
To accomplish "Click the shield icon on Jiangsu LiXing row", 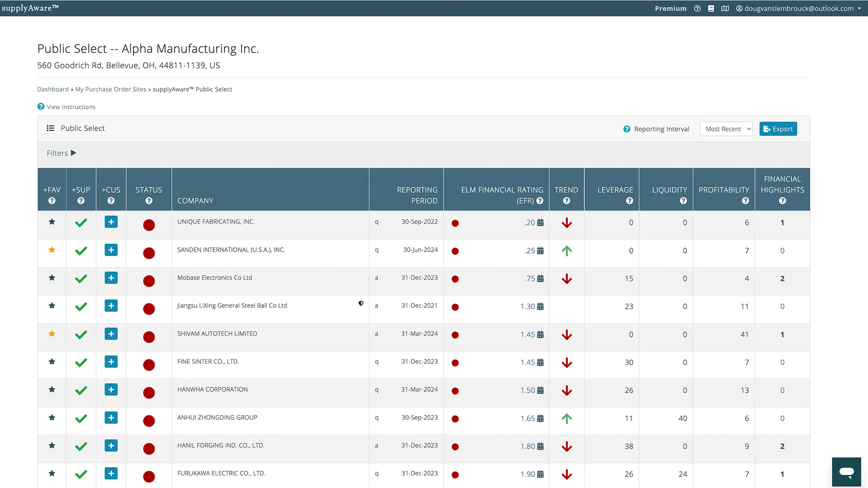I will 361,304.
